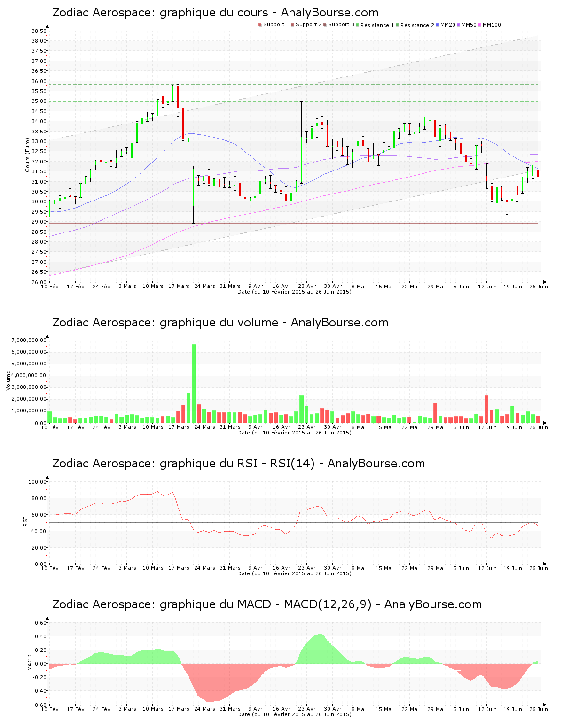
Task: Click the 26.00 price axis label
Action: 39,282
